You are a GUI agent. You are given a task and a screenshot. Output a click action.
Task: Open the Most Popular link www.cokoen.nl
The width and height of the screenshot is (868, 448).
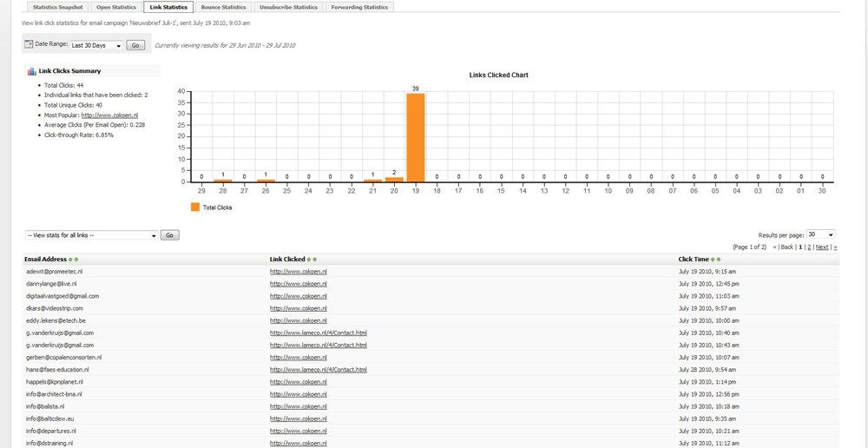click(x=109, y=115)
